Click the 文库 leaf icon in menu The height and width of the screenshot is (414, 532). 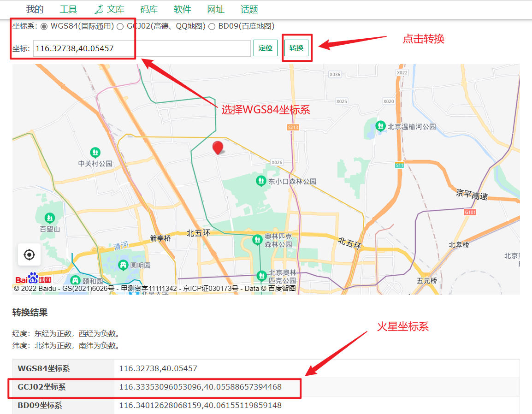pos(99,10)
